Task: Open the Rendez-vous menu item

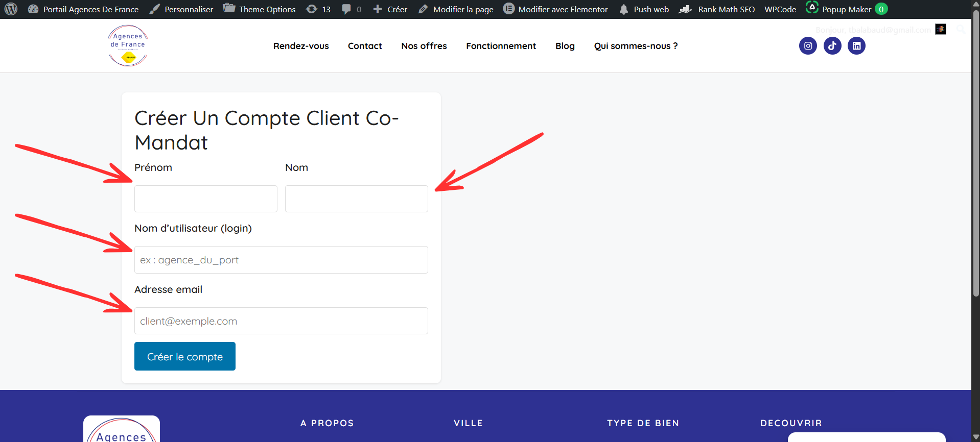Action: click(x=301, y=46)
